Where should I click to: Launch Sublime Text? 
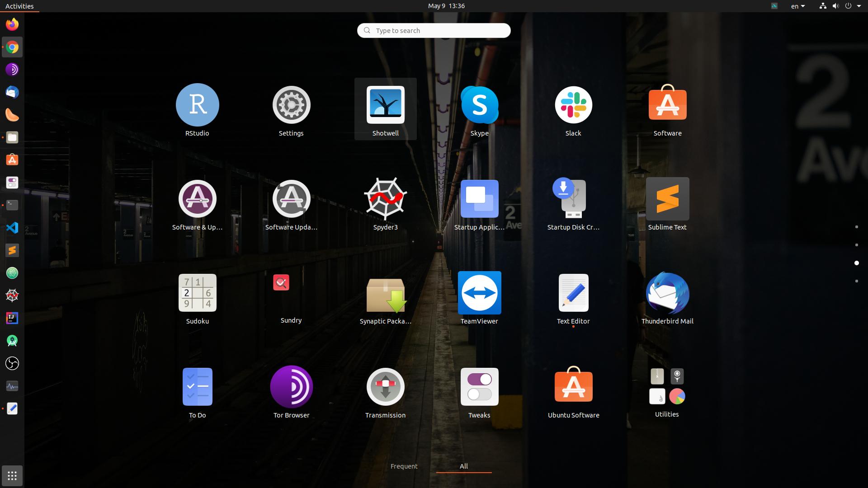667,199
